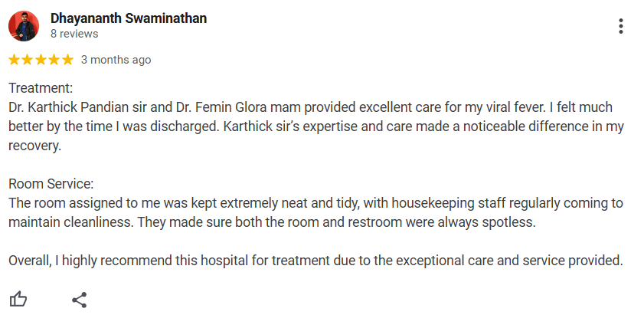The image size is (644, 315).
Task: Click Dhayananth Swaminathan's profile avatar
Action: point(24,26)
